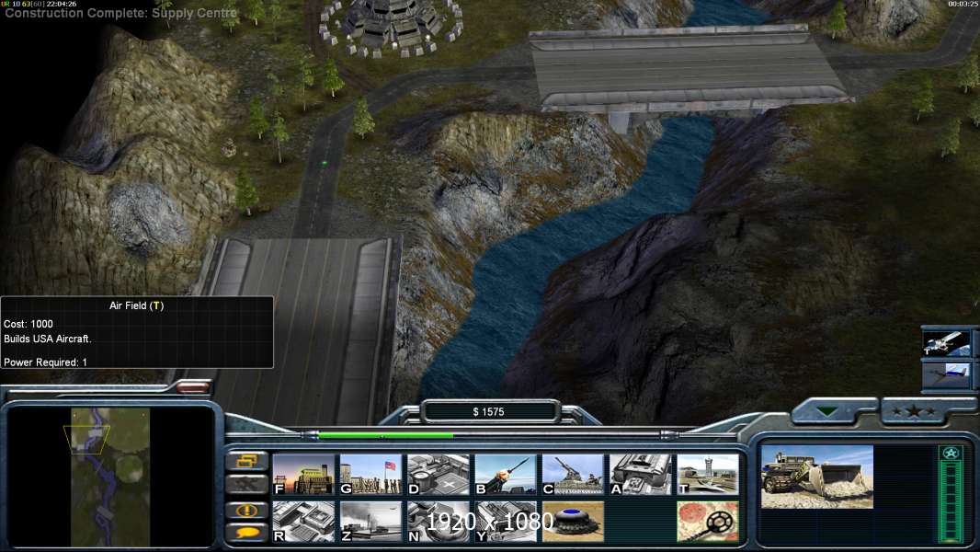Select the Air Field build icon (T)

pyautogui.click(x=708, y=475)
